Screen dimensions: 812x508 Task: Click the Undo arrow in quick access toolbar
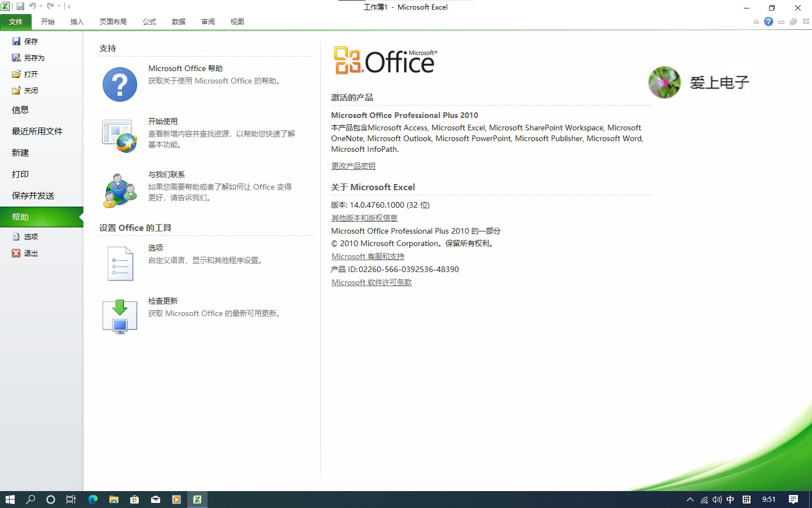point(33,6)
